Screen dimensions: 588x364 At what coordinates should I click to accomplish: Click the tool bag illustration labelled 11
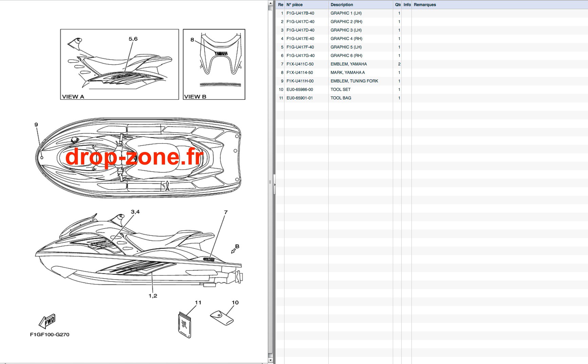[x=184, y=325]
